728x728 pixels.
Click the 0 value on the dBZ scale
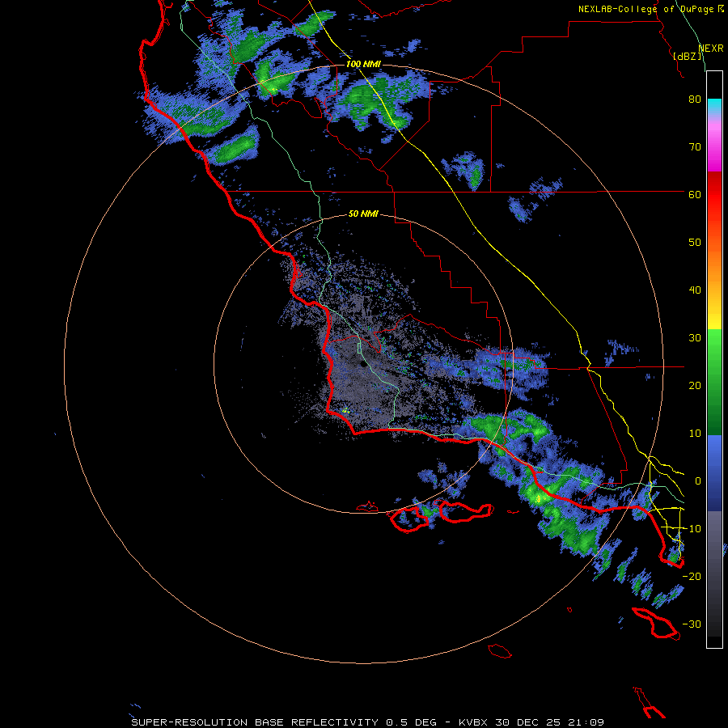pyautogui.click(x=697, y=481)
